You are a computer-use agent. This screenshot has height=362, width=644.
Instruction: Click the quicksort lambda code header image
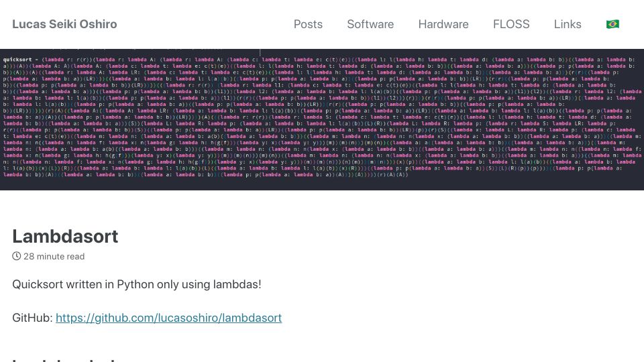point(322,119)
